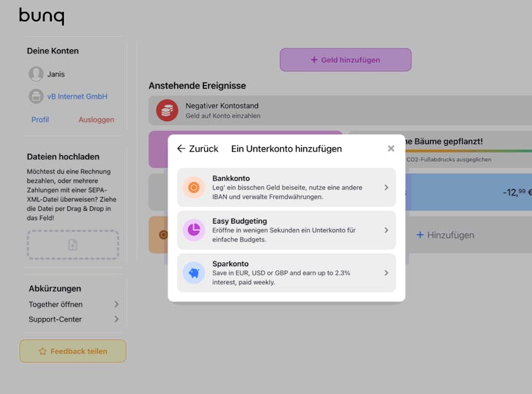Go back with the Zurück button
This screenshot has height=394, width=532.
pyautogui.click(x=198, y=148)
